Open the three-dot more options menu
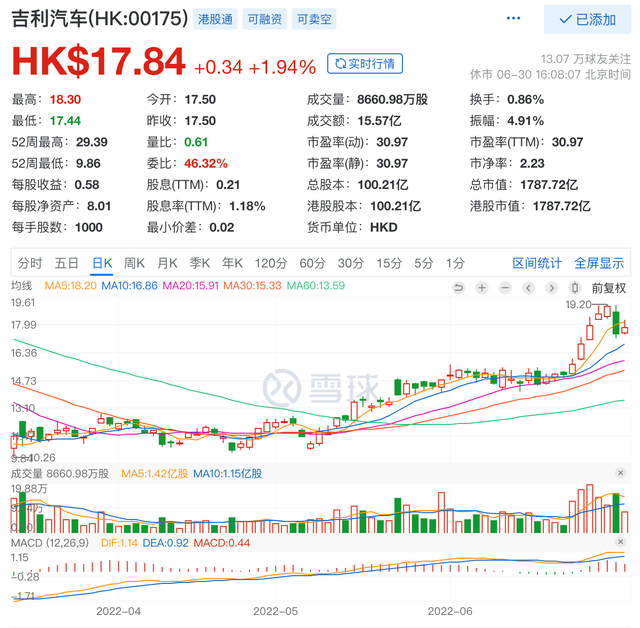The image size is (640, 628). click(513, 18)
